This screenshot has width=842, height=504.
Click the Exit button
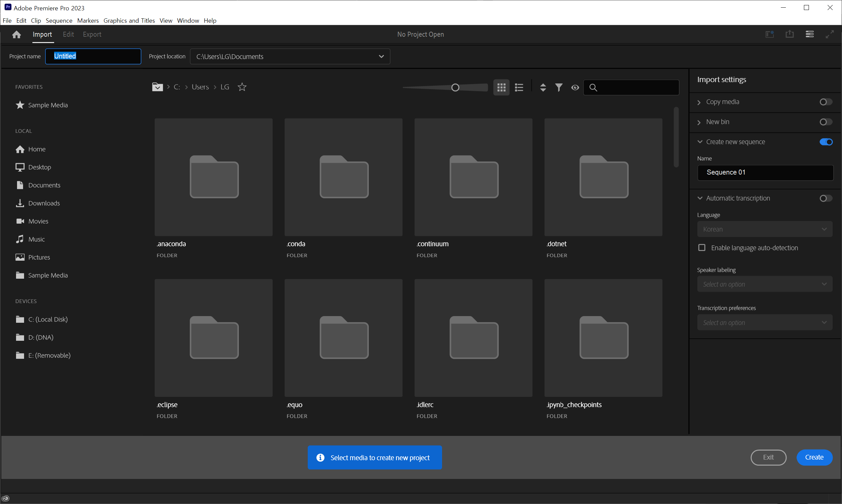point(768,457)
